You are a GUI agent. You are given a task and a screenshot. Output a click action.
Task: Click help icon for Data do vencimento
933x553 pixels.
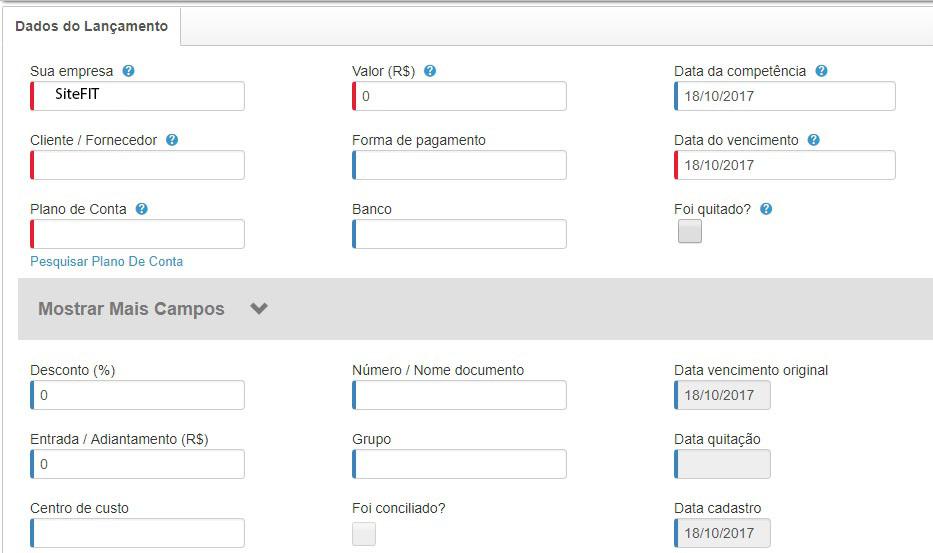click(814, 141)
